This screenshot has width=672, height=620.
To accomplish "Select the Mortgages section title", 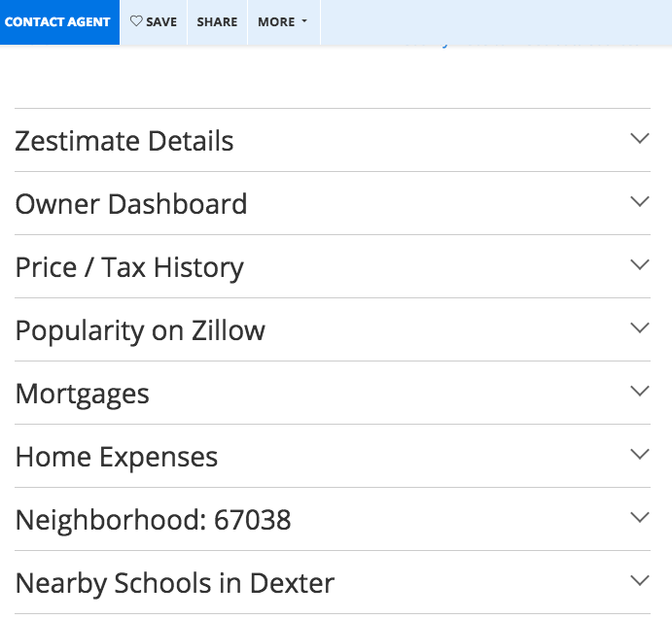I will coord(83,394).
